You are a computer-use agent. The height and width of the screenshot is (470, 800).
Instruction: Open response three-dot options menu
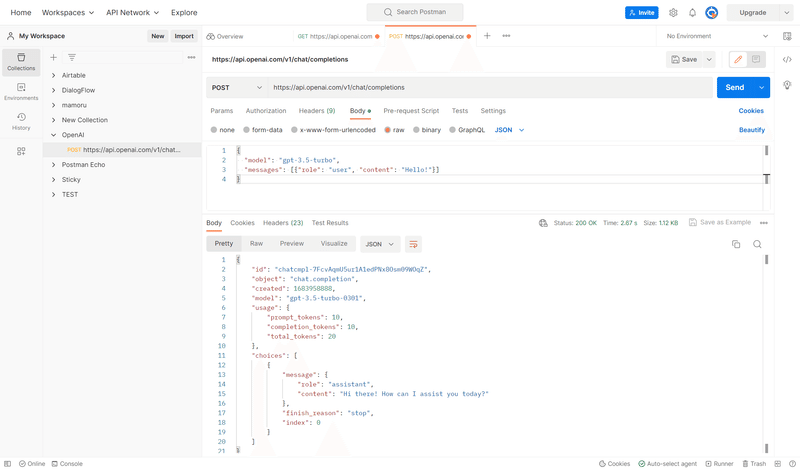[764, 223]
